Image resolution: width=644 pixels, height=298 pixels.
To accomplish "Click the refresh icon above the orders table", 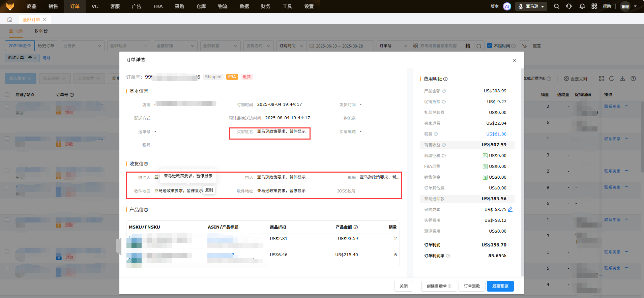I will (611, 79).
